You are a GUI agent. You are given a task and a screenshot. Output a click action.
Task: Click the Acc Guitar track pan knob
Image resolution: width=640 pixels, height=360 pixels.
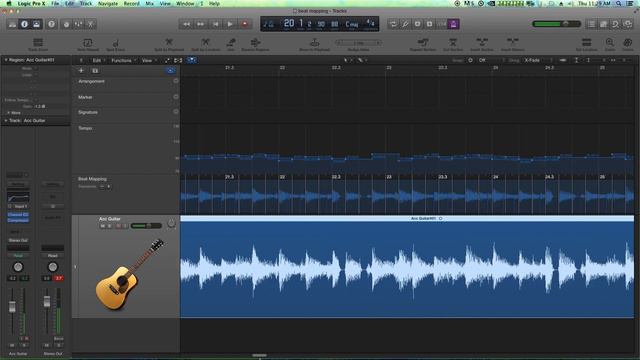click(171, 223)
